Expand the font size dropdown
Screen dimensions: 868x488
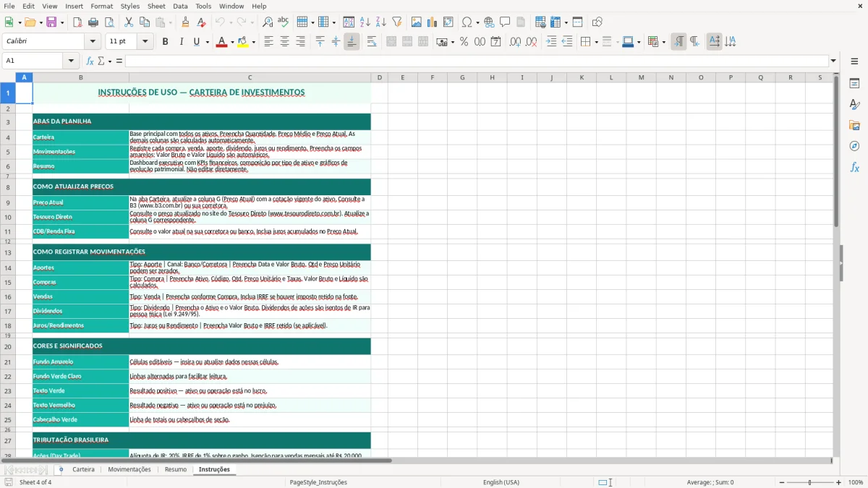pyautogui.click(x=145, y=42)
